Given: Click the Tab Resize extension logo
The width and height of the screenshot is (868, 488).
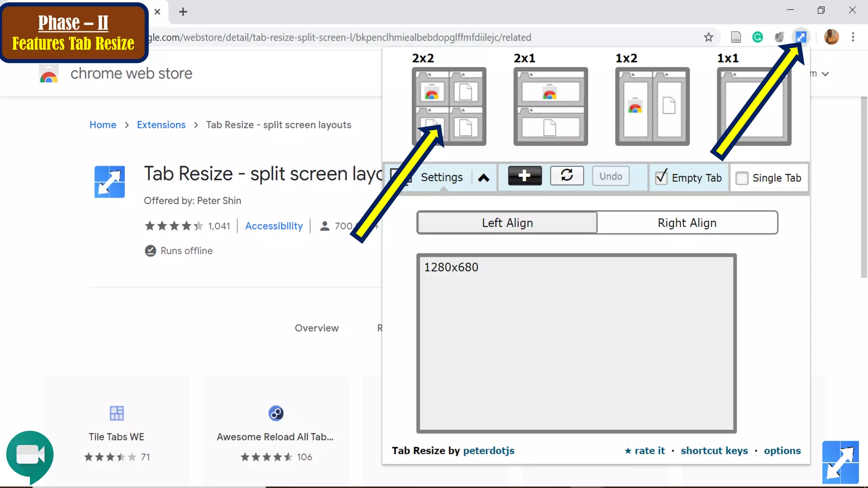Looking at the screenshot, I should pos(109,182).
